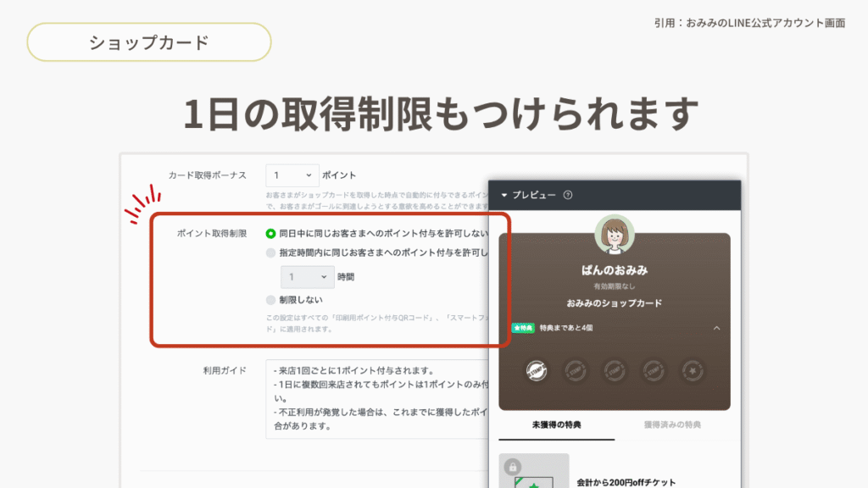This screenshot has height=488, width=868.
Task: Click the lock icon on reward ticket
Action: point(512,467)
